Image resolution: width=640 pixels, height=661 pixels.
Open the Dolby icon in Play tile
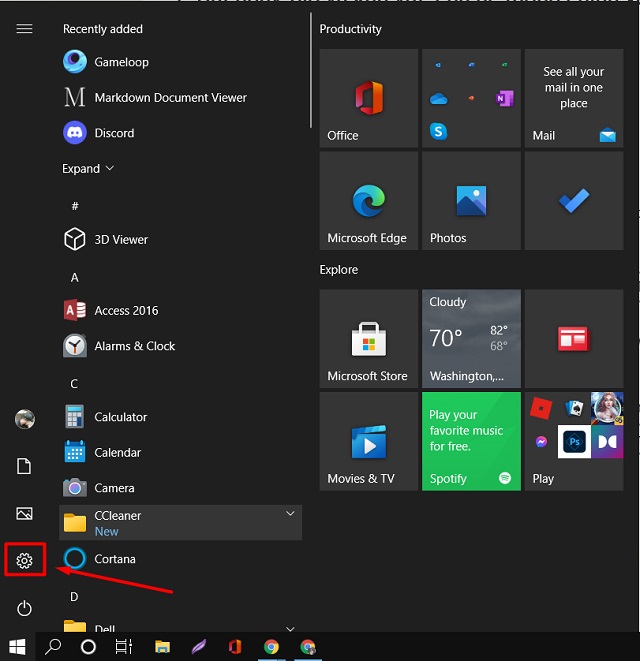coord(607,441)
